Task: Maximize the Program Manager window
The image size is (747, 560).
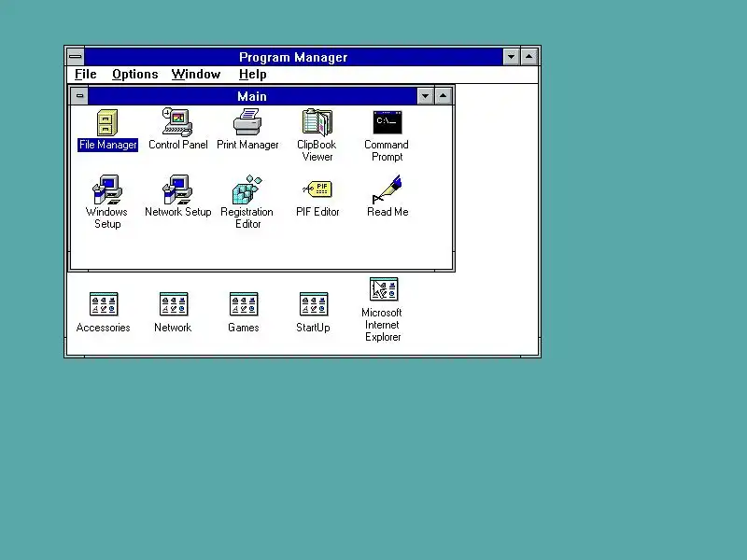Action: 529,57
